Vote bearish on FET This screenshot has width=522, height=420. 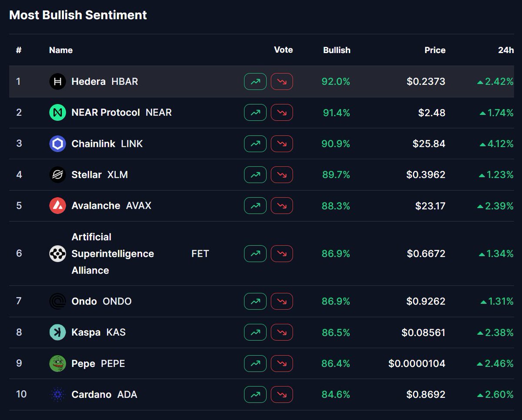coord(282,253)
